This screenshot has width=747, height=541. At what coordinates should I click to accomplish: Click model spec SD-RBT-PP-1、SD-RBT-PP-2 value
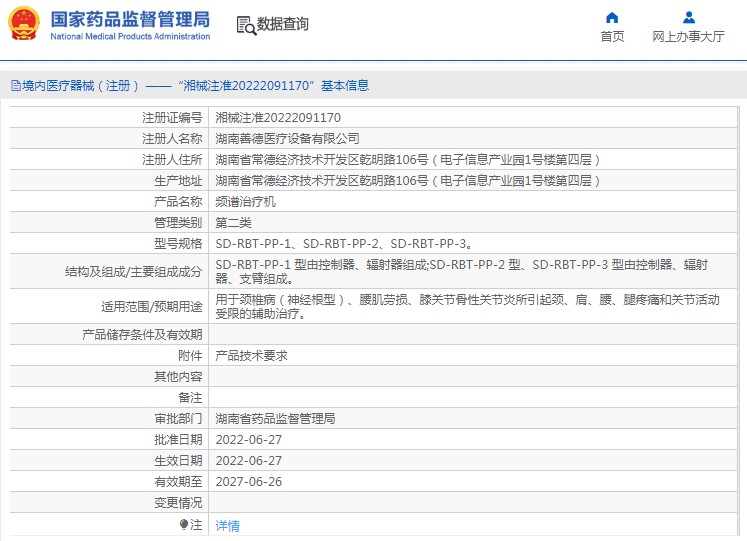tap(344, 243)
